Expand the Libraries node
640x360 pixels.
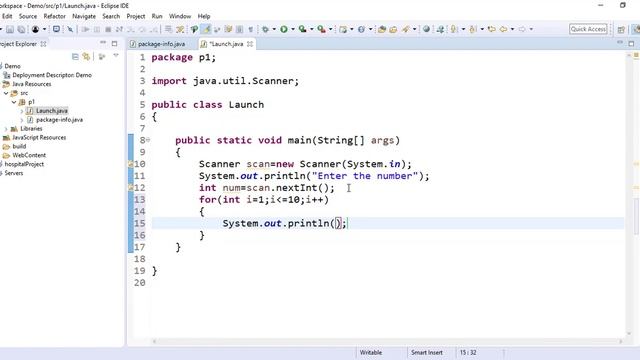[6, 129]
